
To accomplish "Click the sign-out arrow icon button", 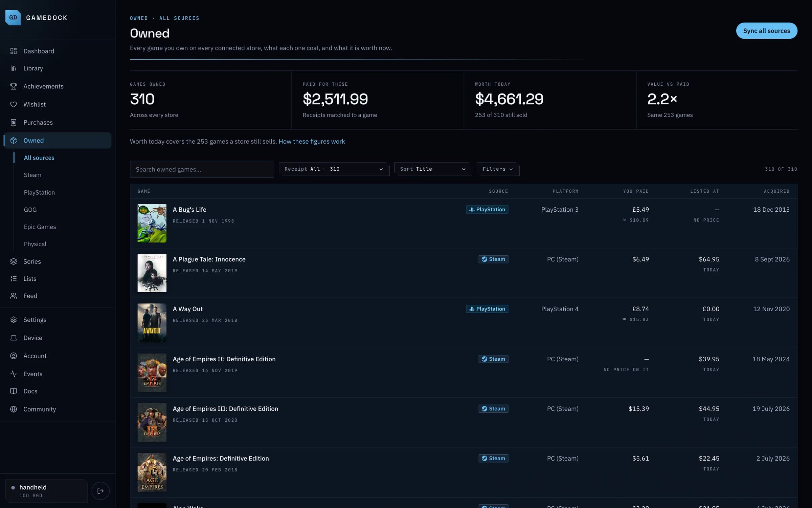I will [100, 491].
